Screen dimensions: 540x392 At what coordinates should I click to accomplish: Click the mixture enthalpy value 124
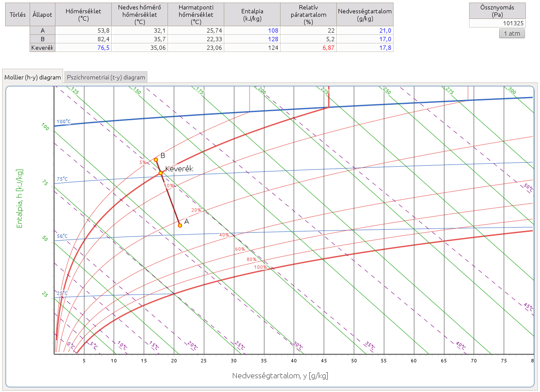tap(252, 48)
